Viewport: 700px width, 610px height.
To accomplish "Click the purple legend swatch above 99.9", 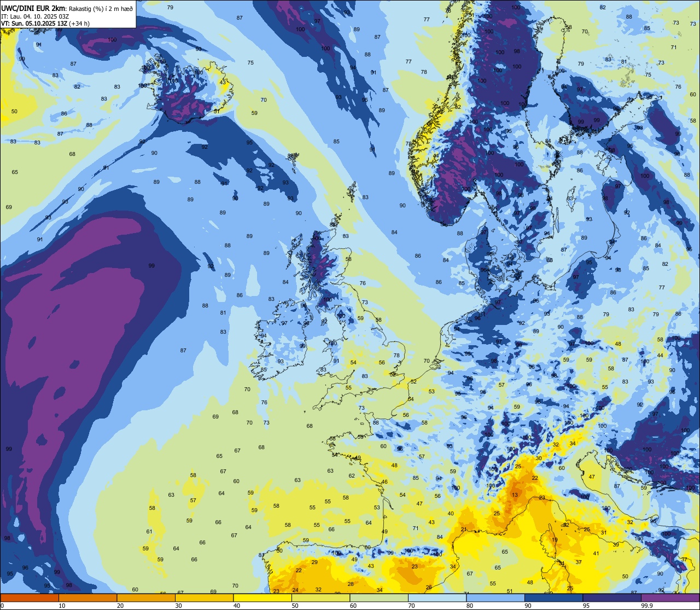I will pos(670,597).
